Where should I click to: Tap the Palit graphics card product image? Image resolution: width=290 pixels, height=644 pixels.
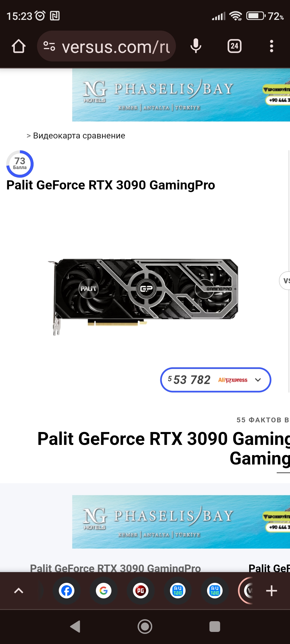[x=143, y=297]
